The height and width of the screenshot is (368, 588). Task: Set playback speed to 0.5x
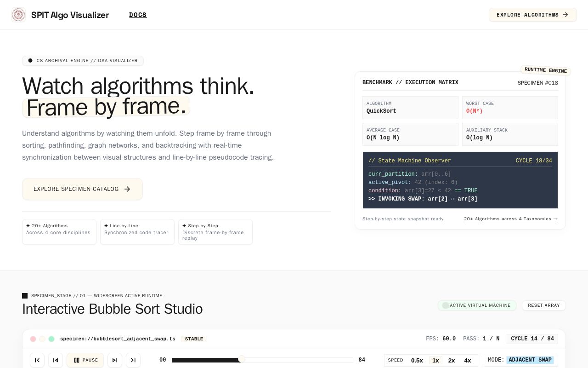click(417, 360)
